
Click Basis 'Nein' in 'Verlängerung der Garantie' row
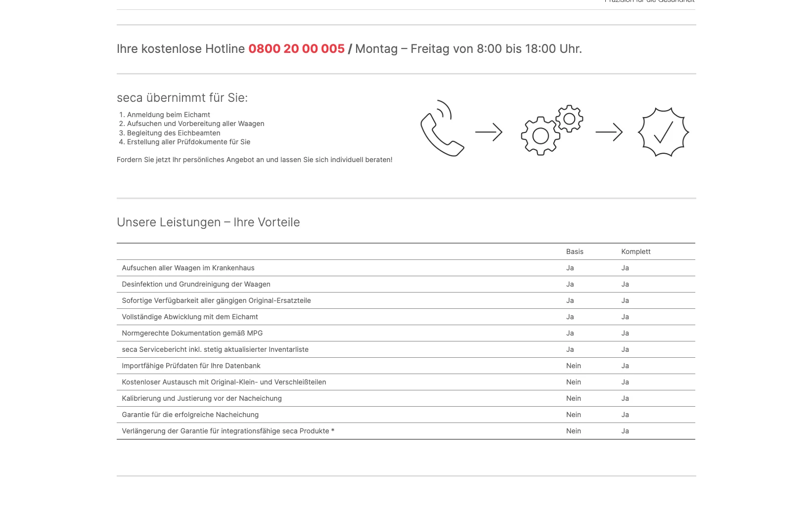(x=574, y=431)
